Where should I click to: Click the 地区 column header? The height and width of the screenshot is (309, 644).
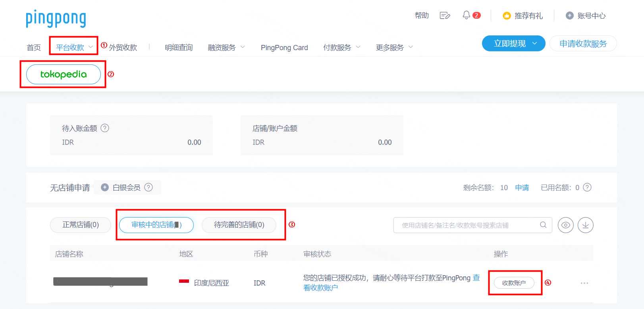point(186,254)
